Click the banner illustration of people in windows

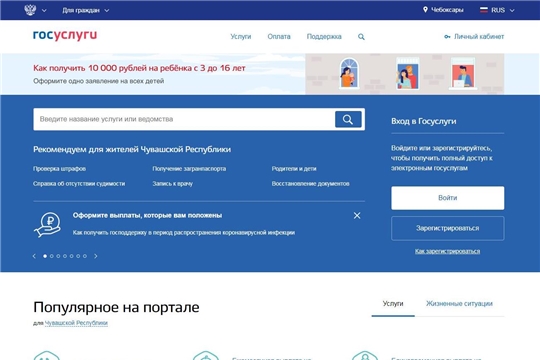(x=405, y=74)
